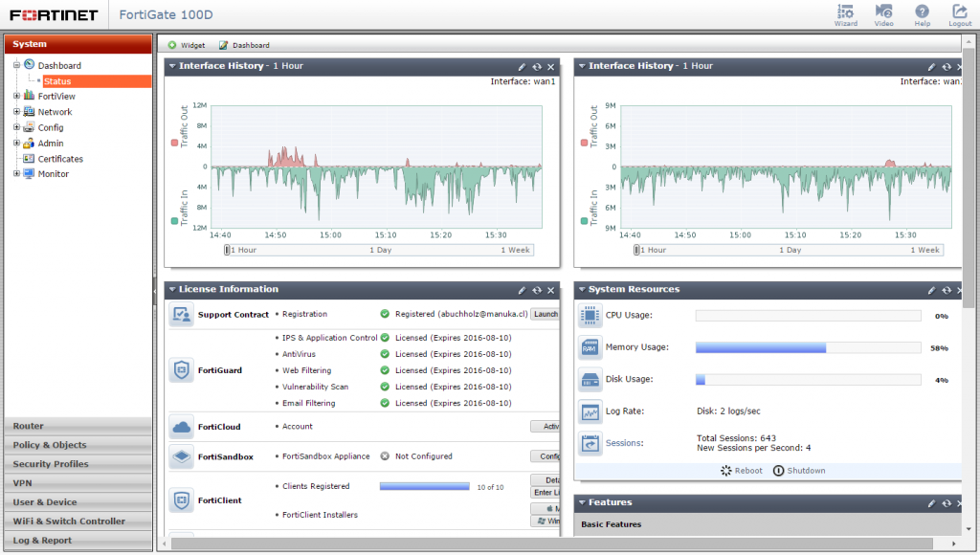The width and height of the screenshot is (980, 555).
Task: Click the FortiCloud cloud icon
Action: pos(181,427)
